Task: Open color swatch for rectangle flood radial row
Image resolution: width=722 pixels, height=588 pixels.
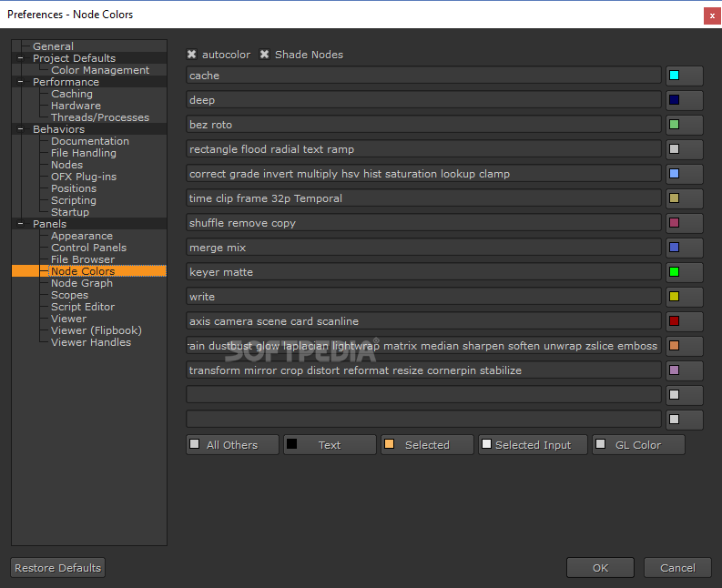Action: (685, 149)
